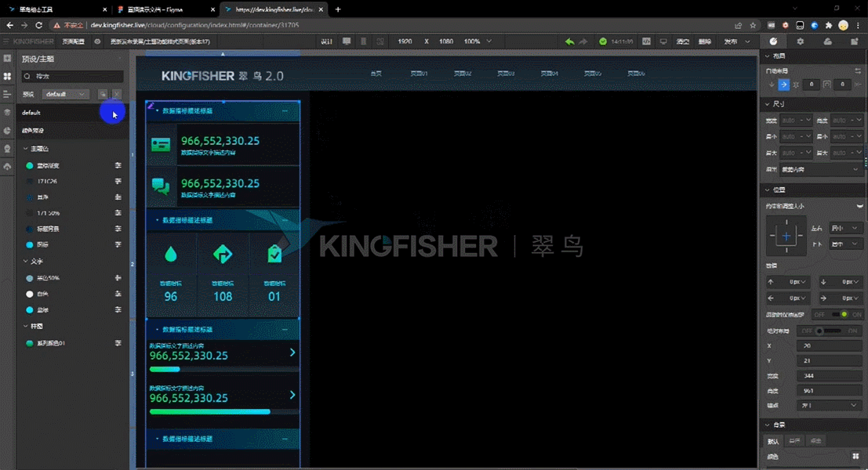Click the pie chart sidebar icon

point(7,131)
